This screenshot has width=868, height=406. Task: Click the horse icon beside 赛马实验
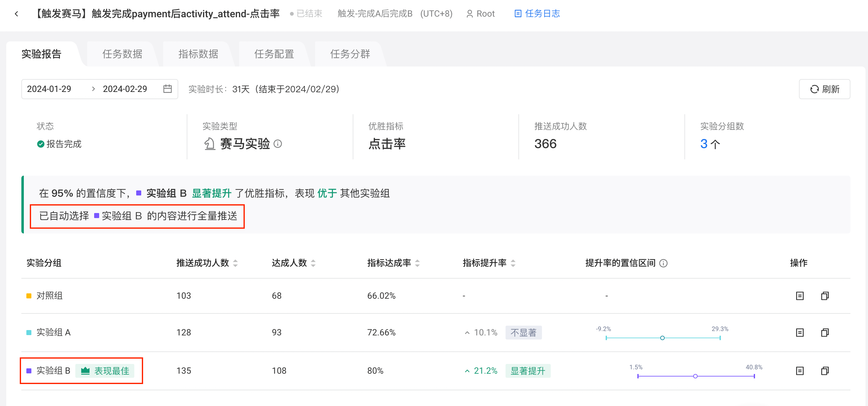coord(209,144)
